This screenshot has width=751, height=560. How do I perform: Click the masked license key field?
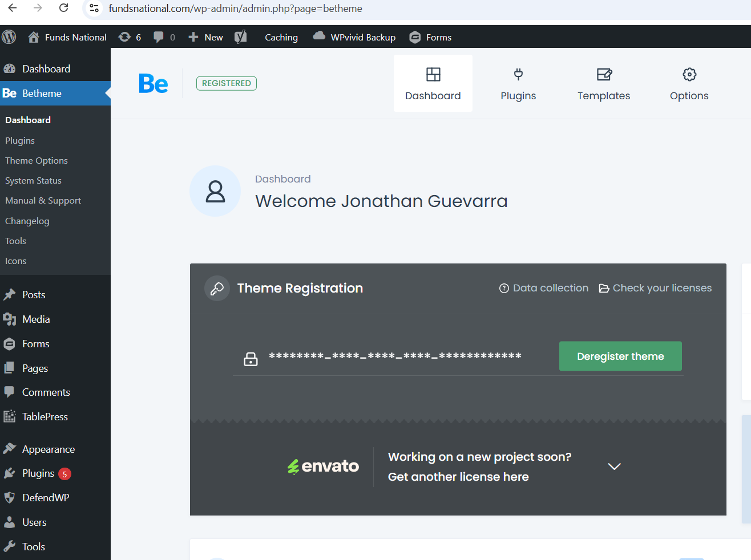pyautogui.click(x=395, y=356)
